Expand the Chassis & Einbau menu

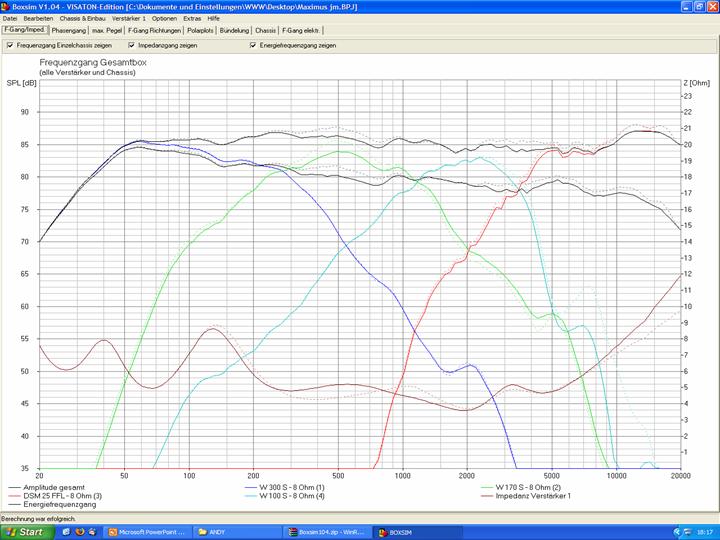(x=83, y=18)
